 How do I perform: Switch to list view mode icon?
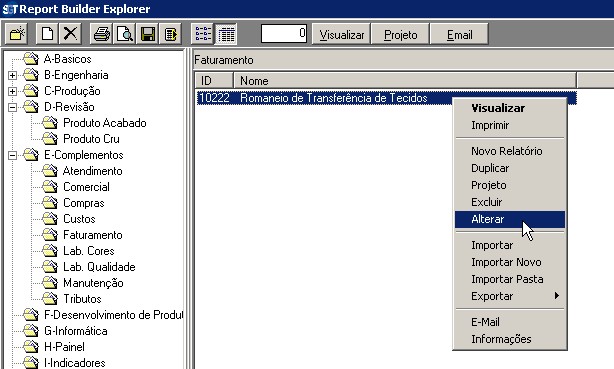point(202,34)
